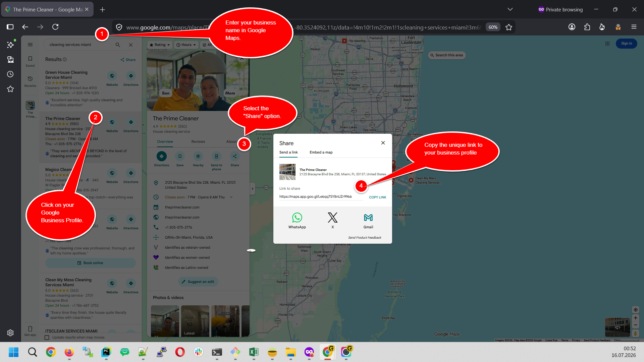Open the Google Maps hamburger menu
The height and width of the screenshot is (362, 644).
(x=30, y=45)
